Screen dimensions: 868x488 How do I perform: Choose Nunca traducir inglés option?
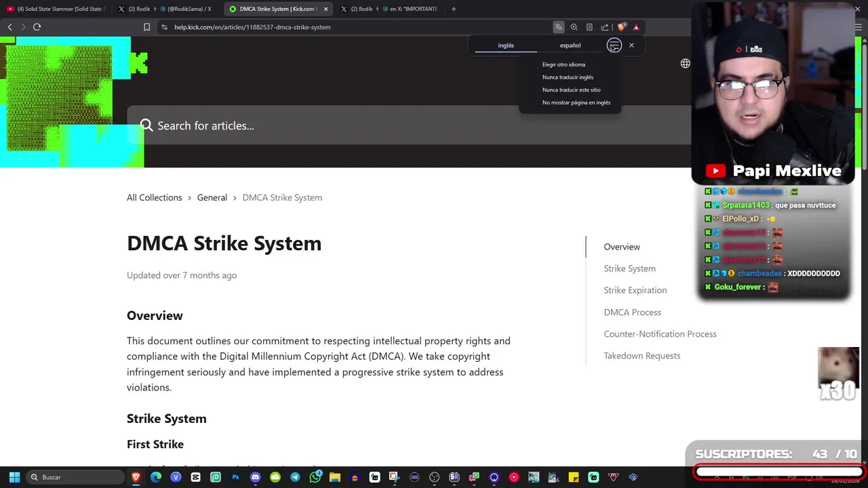[x=568, y=77]
